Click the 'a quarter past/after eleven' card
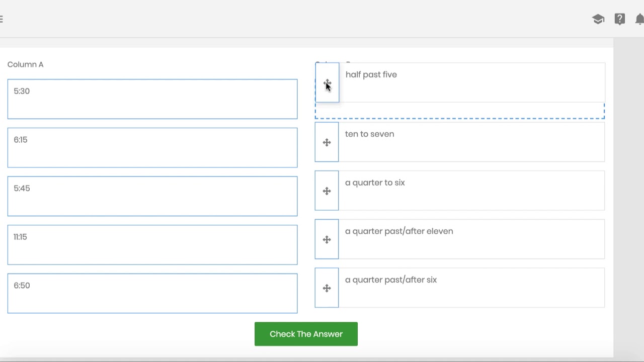Image resolution: width=644 pixels, height=362 pixels. pos(471,240)
